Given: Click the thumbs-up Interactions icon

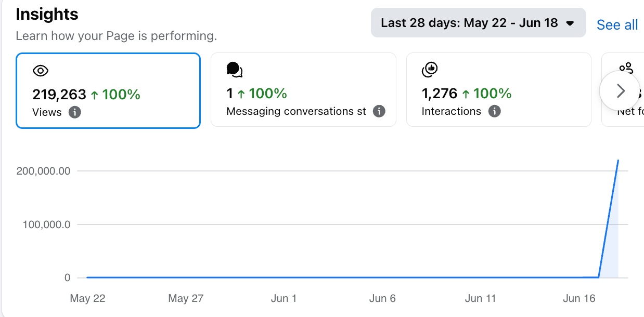Looking at the screenshot, I should [430, 69].
